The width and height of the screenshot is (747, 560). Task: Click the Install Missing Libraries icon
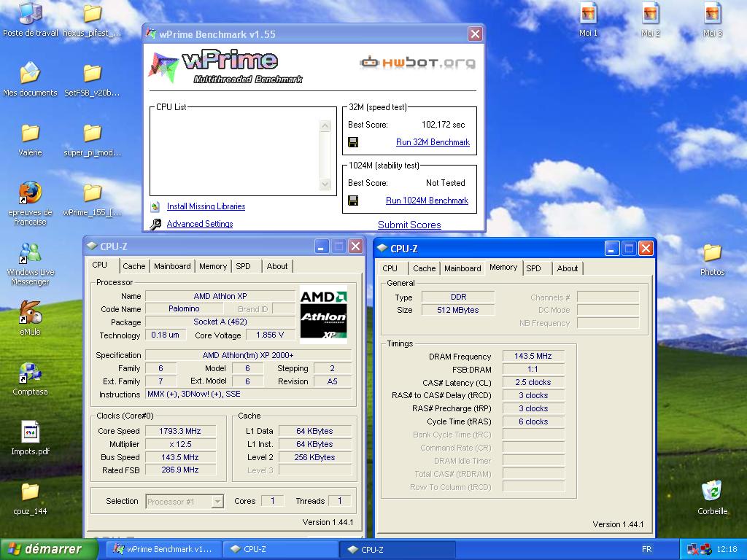point(155,206)
